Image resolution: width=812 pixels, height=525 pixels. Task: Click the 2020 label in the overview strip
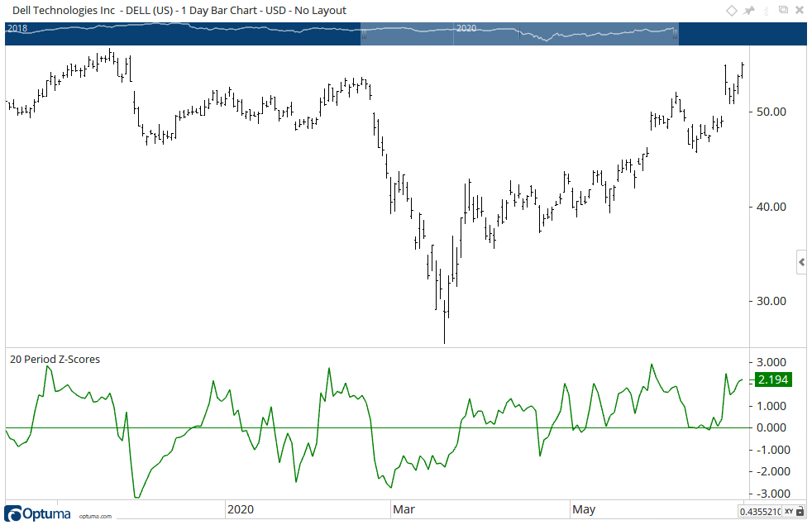pyautogui.click(x=466, y=28)
